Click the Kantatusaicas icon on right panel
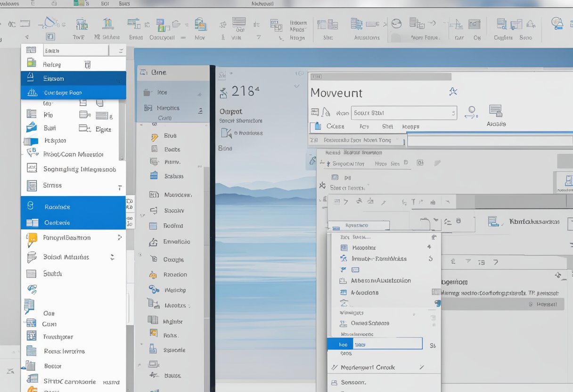This screenshot has width=573, height=392. tap(493, 221)
